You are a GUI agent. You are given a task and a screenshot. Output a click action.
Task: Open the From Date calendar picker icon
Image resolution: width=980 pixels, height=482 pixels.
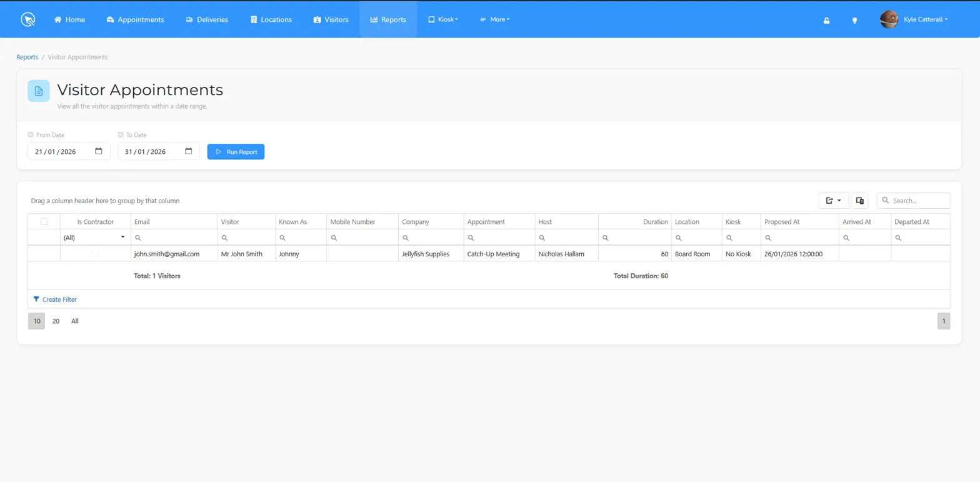click(x=99, y=151)
